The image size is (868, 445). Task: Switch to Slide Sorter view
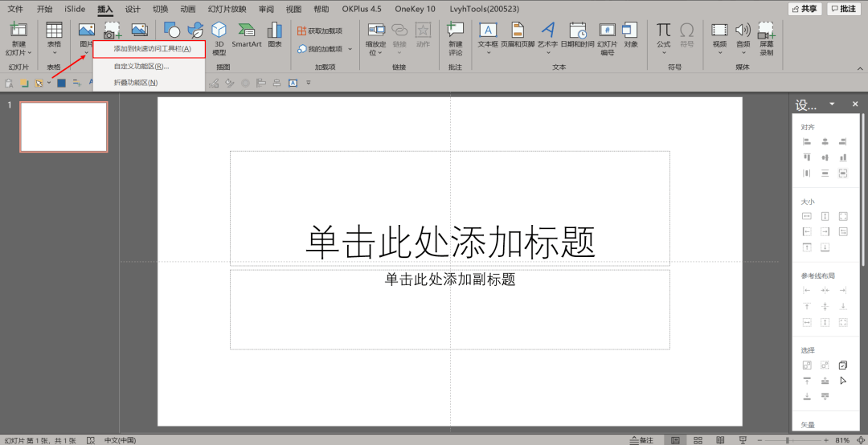[x=698, y=440]
